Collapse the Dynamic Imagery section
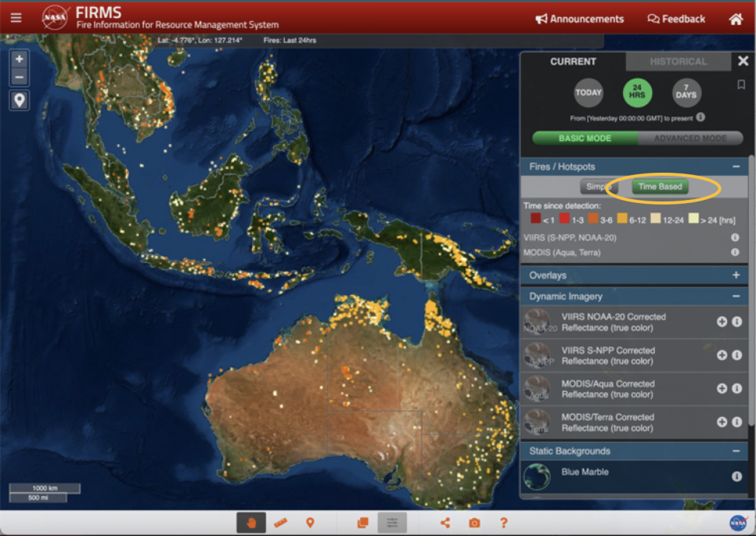The image size is (756, 536). click(736, 296)
